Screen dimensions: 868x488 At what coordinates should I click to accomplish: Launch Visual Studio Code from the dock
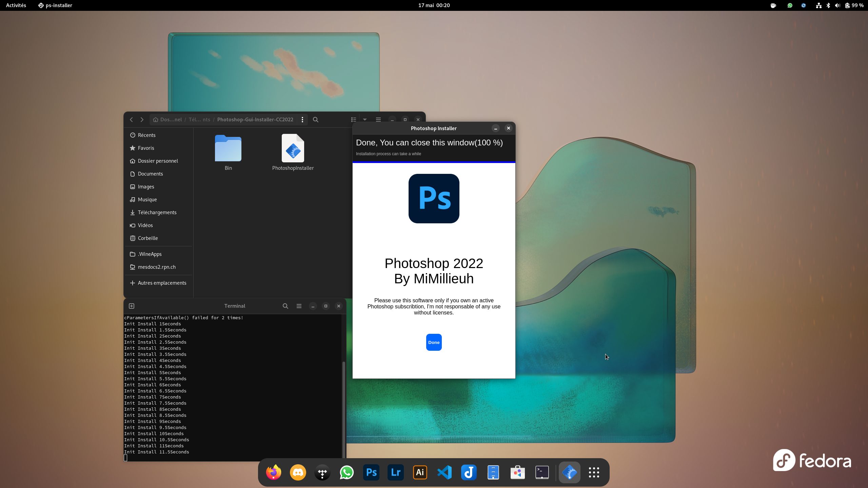pyautogui.click(x=445, y=472)
